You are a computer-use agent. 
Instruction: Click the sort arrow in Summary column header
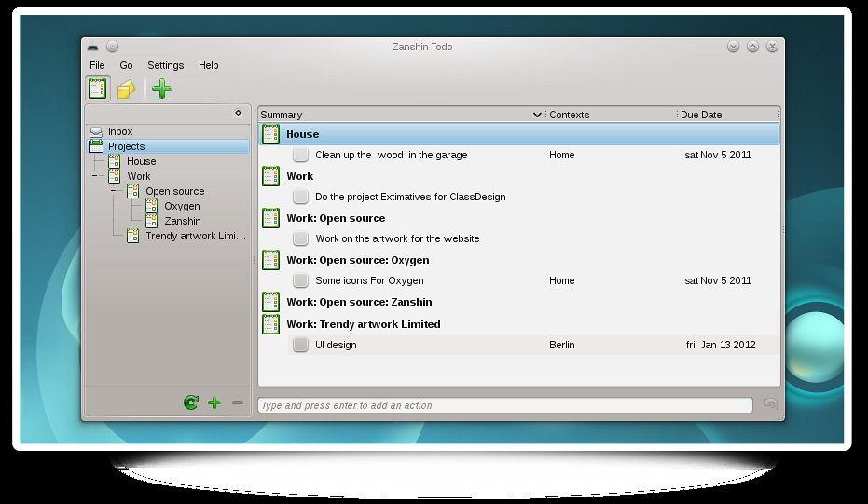tap(536, 115)
